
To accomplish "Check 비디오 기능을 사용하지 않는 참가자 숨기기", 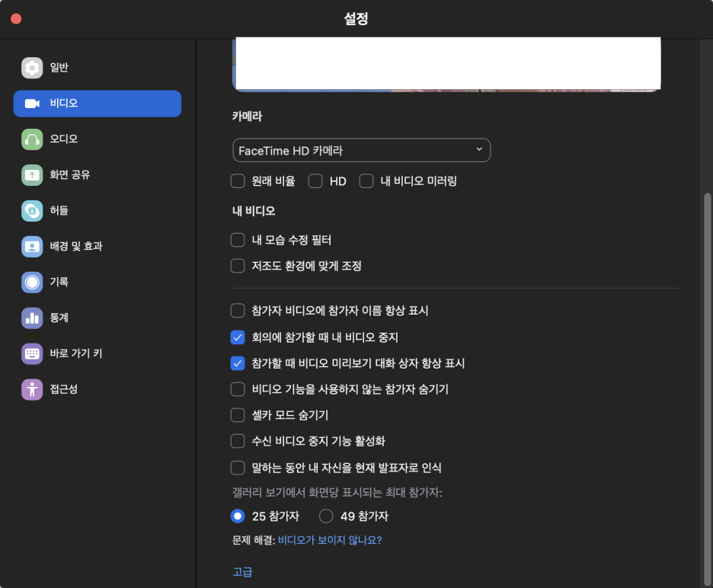I will [x=238, y=389].
